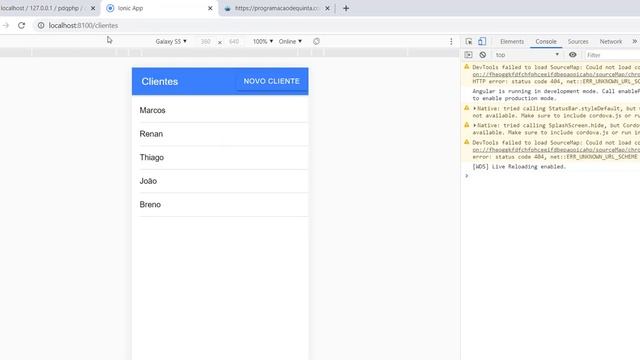The height and width of the screenshot is (360, 640).
Task: Close the localhost phpMyAdmin tab
Action: (x=93, y=8)
